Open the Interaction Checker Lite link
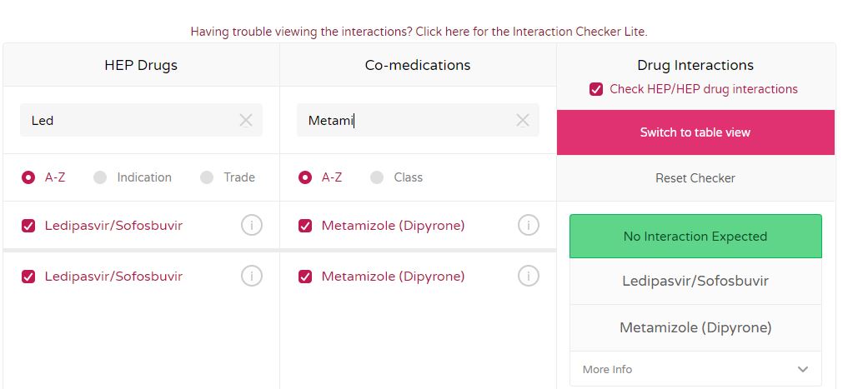 (x=419, y=32)
